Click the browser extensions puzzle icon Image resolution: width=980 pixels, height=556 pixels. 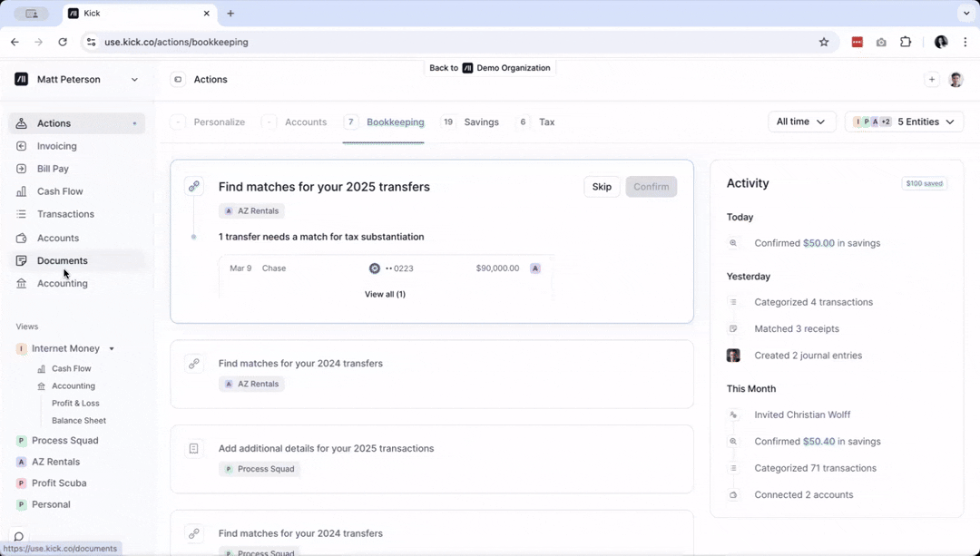pos(906,42)
